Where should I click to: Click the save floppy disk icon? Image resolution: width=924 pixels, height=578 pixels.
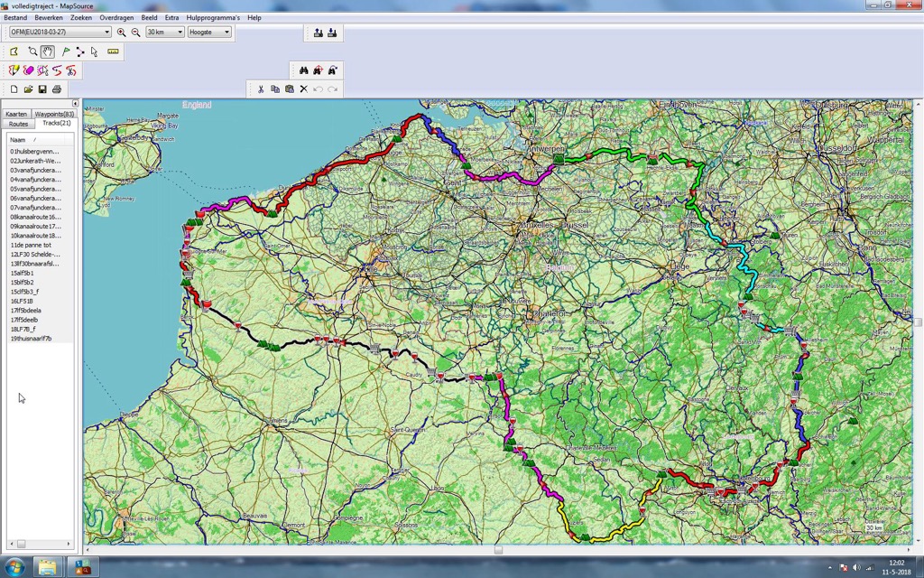[42, 89]
